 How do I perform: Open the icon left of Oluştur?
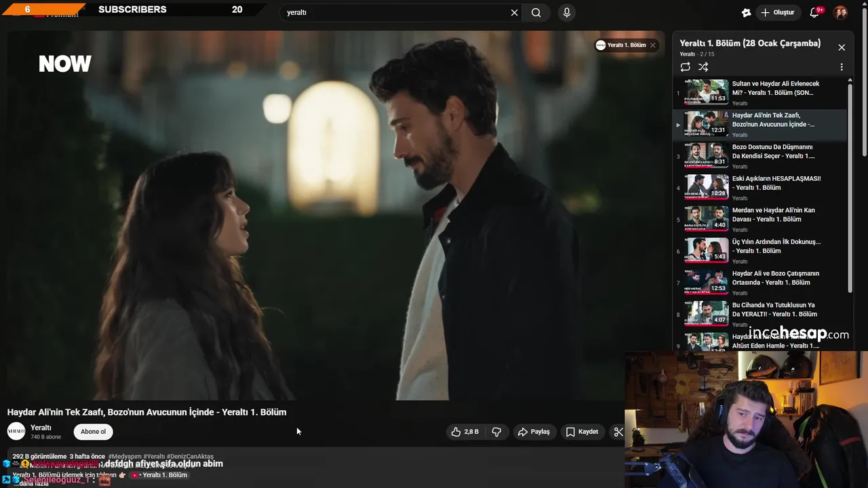747,12
